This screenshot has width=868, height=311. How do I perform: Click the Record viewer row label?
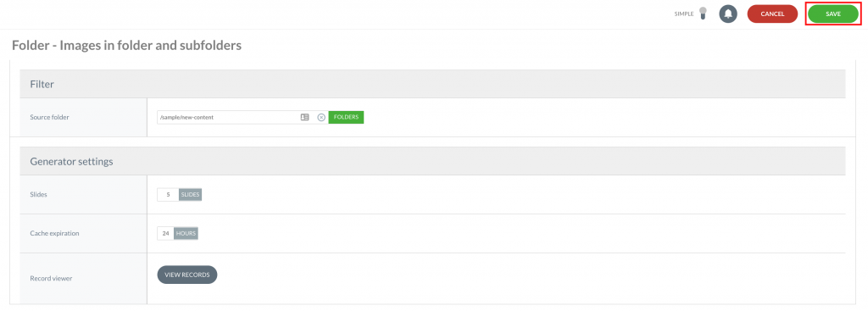(x=51, y=278)
